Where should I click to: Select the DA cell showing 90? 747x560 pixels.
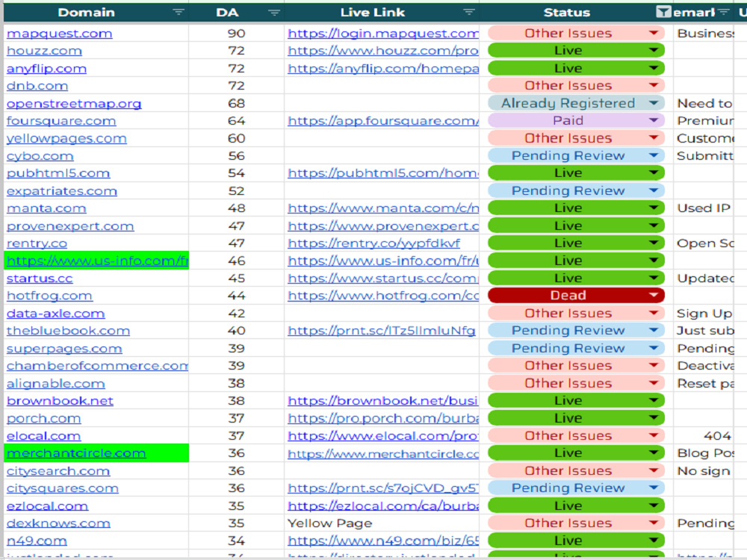point(236,34)
